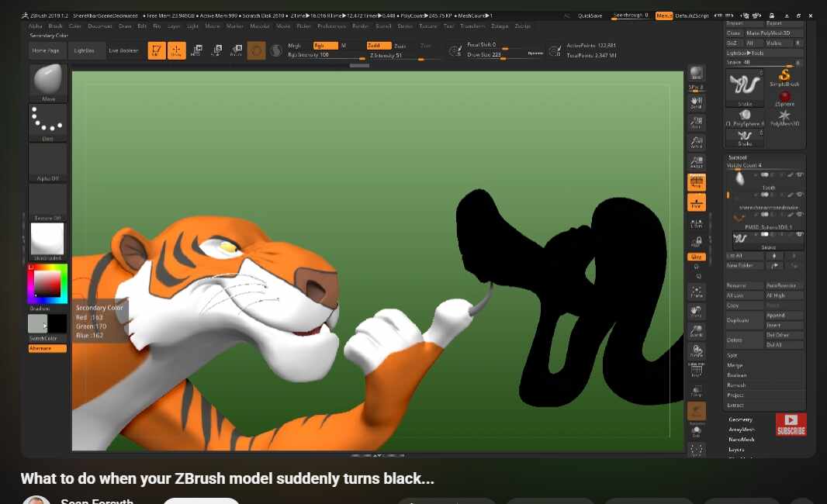827x504 pixels.
Task: Expand the Extract section in Subtool
Action: pyautogui.click(x=735, y=406)
